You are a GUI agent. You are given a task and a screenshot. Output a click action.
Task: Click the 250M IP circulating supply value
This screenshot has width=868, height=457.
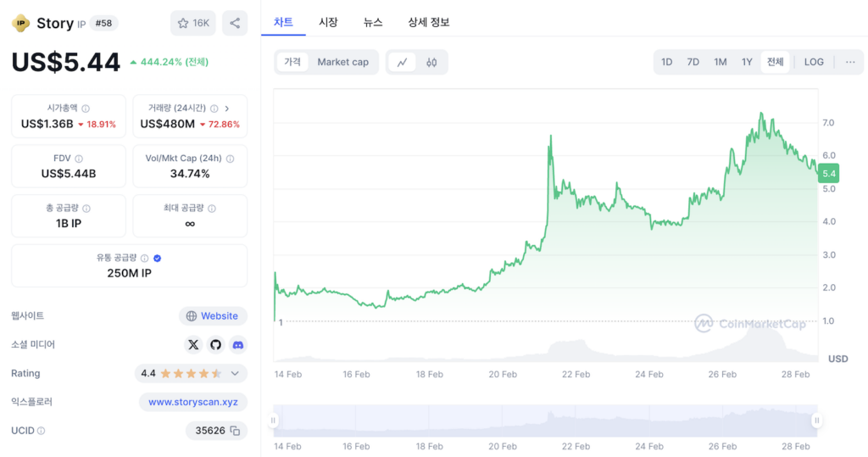pyautogui.click(x=129, y=274)
